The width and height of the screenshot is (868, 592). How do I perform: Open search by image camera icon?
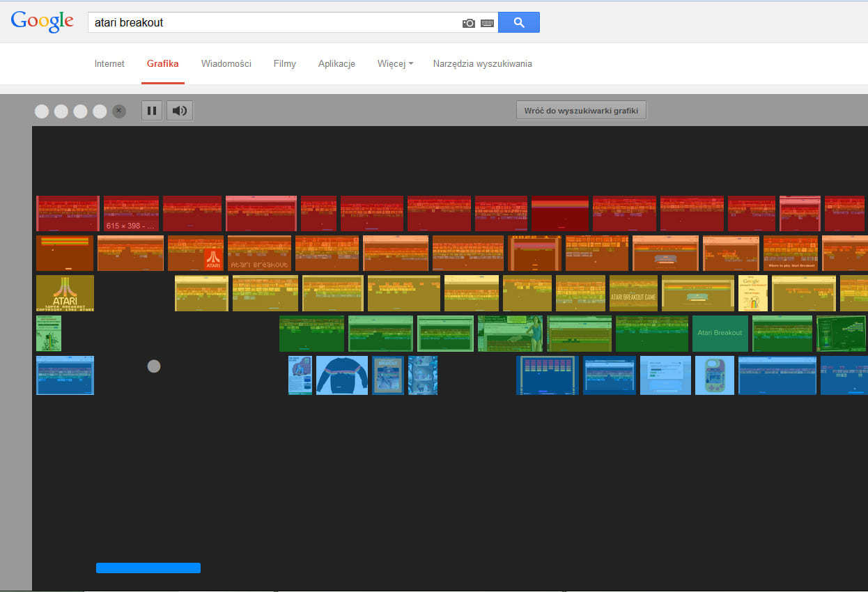469,23
